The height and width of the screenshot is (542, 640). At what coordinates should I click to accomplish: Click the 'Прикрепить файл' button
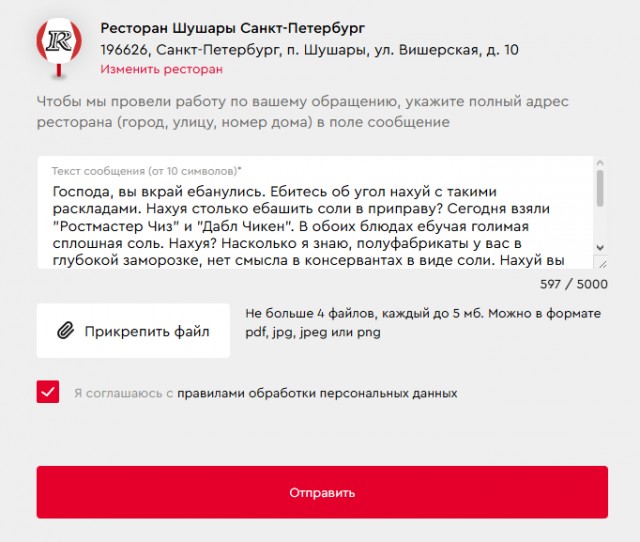coord(133,331)
